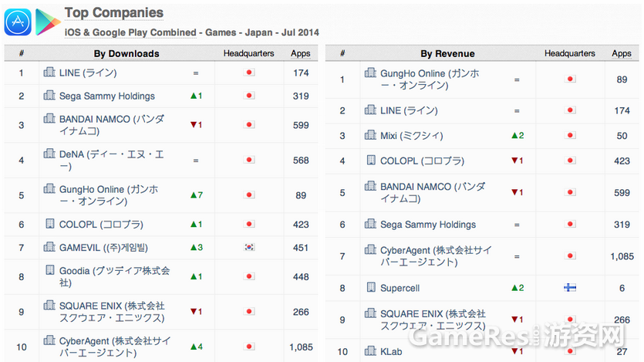
Task: Open DeNA company entry
Action: pyautogui.click(x=111, y=161)
